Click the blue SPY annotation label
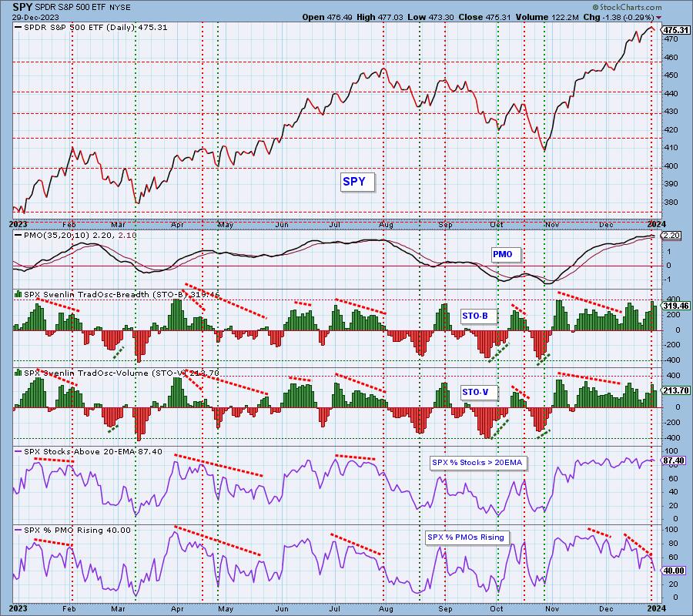This screenshot has height=616, width=693. (x=357, y=182)
